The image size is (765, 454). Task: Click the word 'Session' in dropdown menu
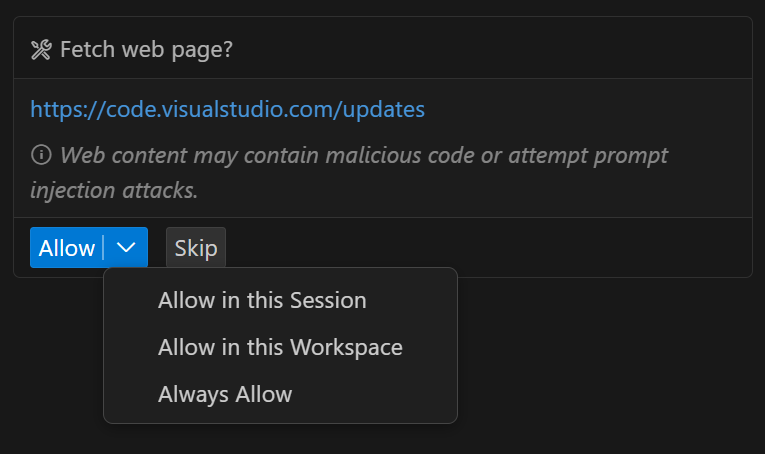click(x=327, y=300)
